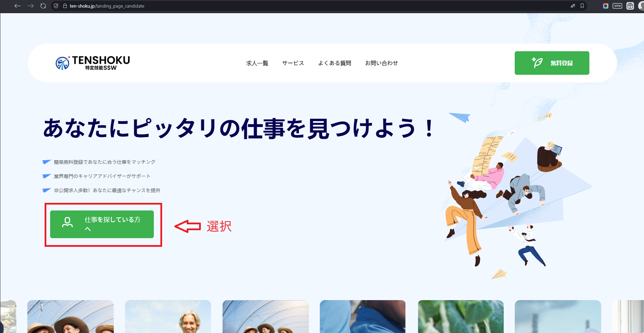This screenshot has width=644, height=333.
Task: Click the translate page icon in address bar
Action: [x=573, y=6]
